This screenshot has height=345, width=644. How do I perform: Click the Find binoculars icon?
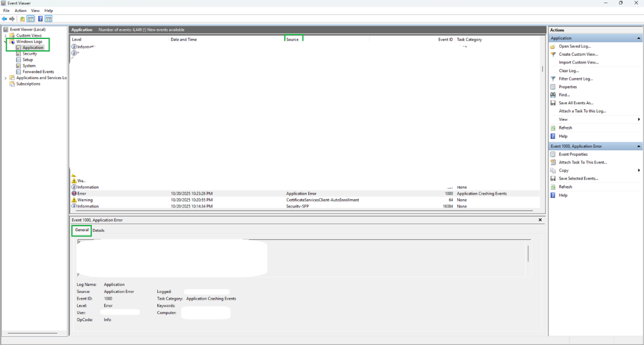(x=553, y=95)
